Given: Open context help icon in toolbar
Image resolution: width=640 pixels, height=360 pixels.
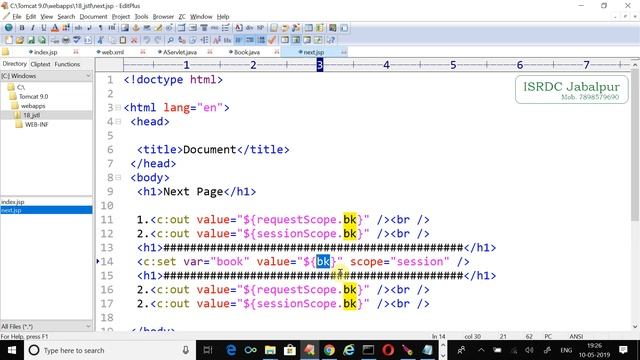Looking at the screenshot, I should tap(330, 40).
